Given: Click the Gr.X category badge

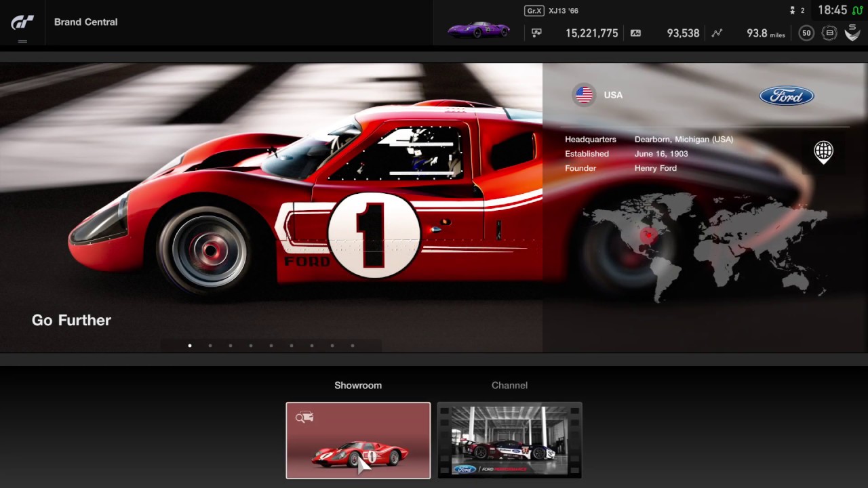Looking at the screenshot, I should point(534,11).
